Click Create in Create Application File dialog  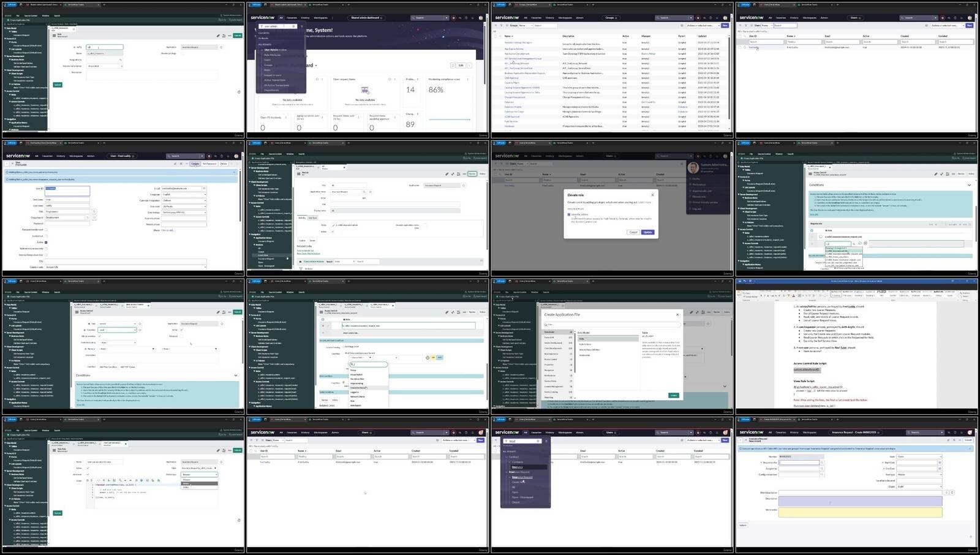pyautogui.click(x=674, y=395)
